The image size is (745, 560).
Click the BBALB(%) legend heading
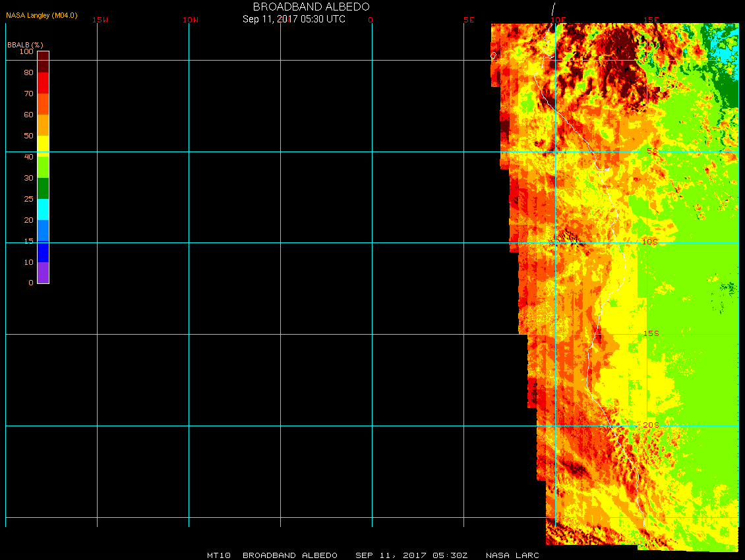click(x=25, y=44)
